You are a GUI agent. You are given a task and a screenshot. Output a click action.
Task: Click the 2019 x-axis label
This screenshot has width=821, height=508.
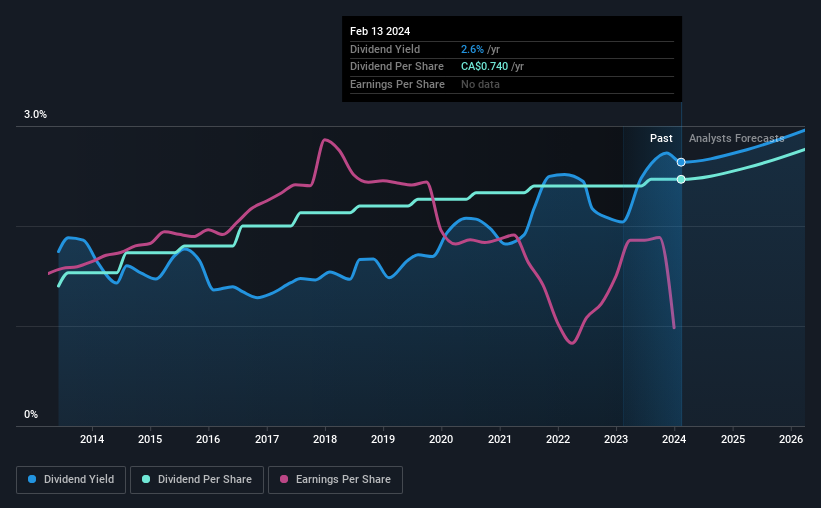[383, 439]
